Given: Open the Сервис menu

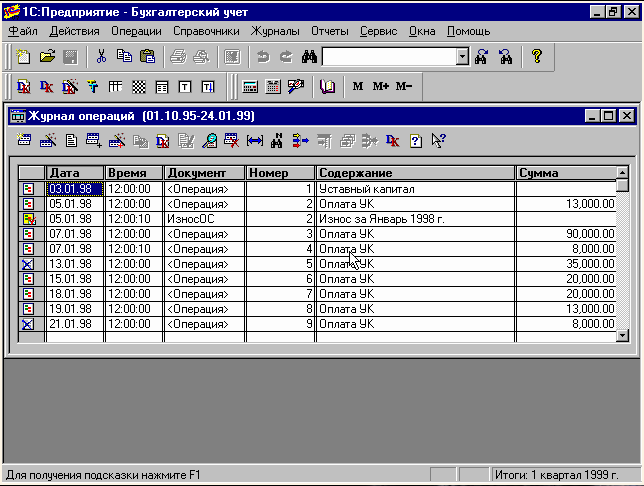Looking at the screenshot, I should coord(378,31).
